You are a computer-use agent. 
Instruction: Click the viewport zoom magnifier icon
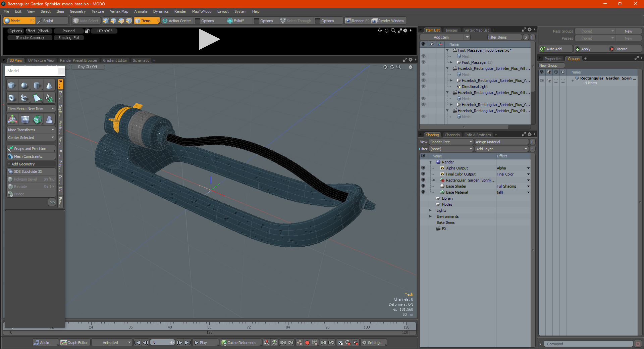(x=399, y=67)
